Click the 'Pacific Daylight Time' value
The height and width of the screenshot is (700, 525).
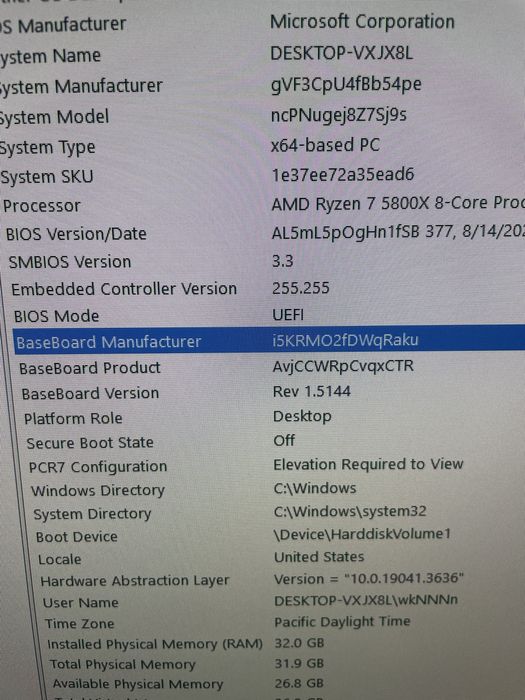[x=342, y=621]
